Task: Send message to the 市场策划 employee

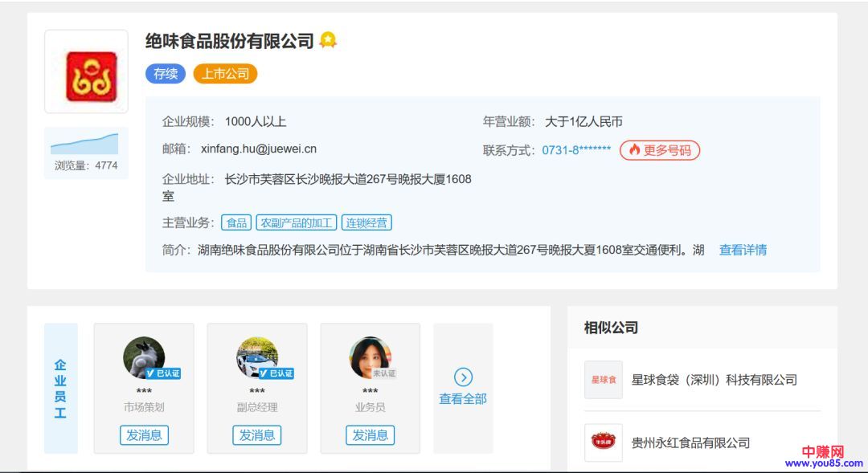Action: tap(144, 435)
